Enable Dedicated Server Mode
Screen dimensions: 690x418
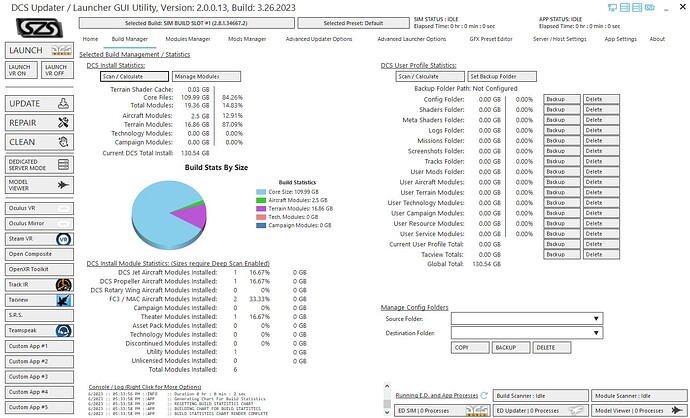[x=39, y=165]
